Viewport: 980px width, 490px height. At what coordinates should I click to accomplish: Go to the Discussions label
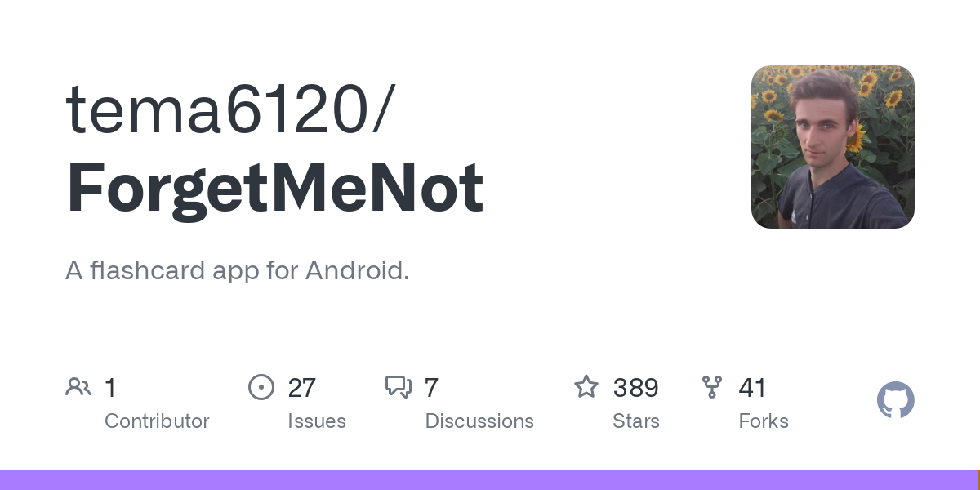click(479, 421)
